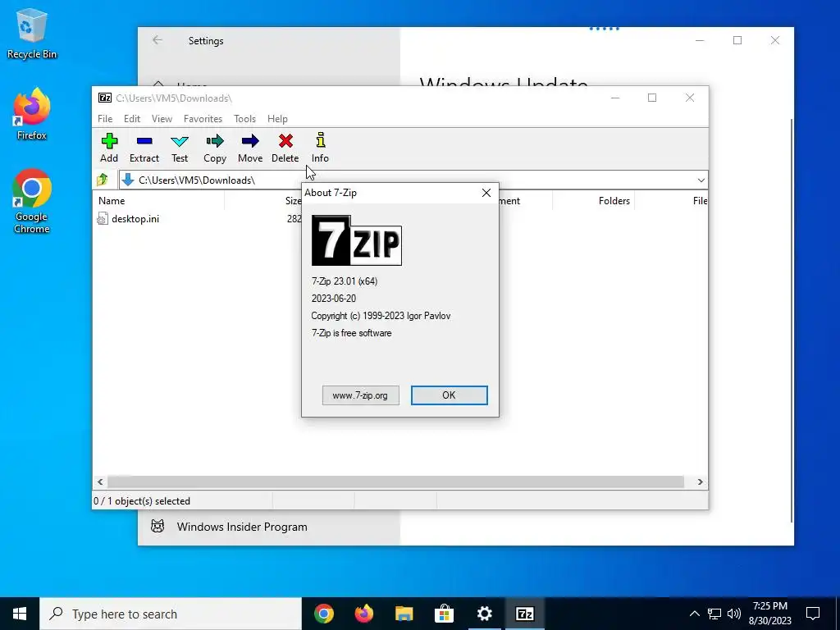Open Firefox from the taskbar
Screen dimensions: 840x630
coord(364,614)
